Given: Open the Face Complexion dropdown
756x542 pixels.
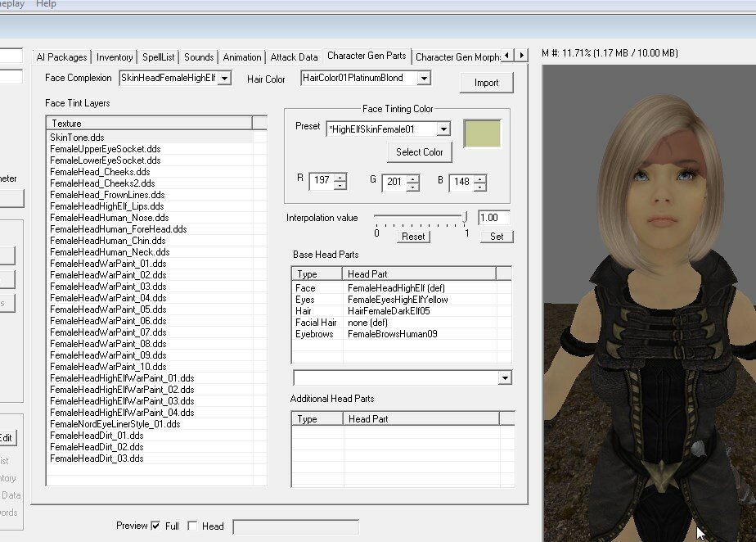Looking at the screenshot, I should click(x=224, y=78).
